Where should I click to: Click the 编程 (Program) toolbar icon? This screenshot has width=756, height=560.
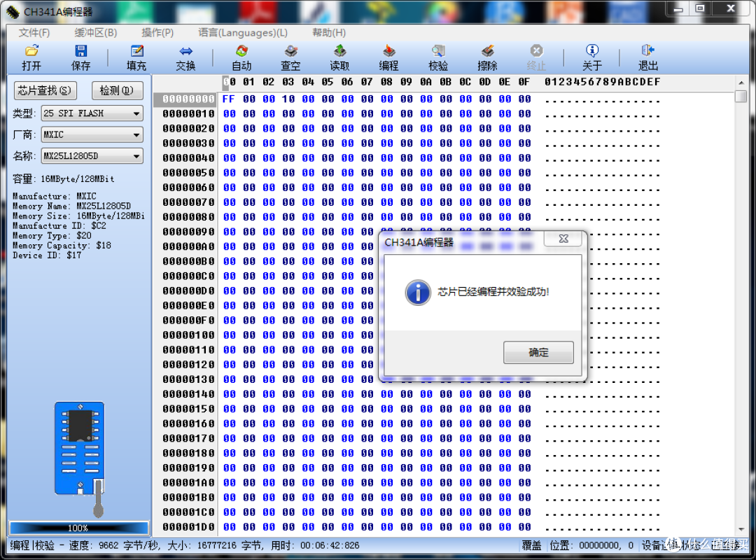tap(388, 57)
